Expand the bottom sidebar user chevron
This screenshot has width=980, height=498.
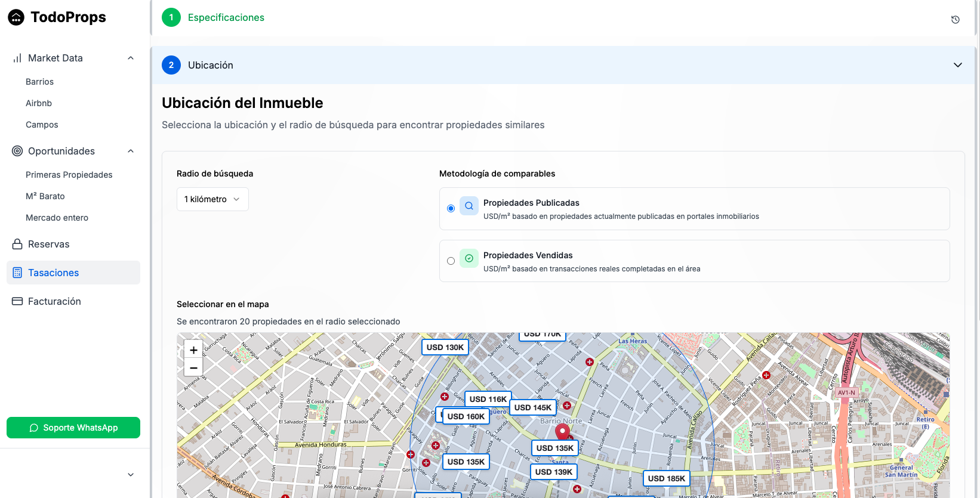[131, 475]
